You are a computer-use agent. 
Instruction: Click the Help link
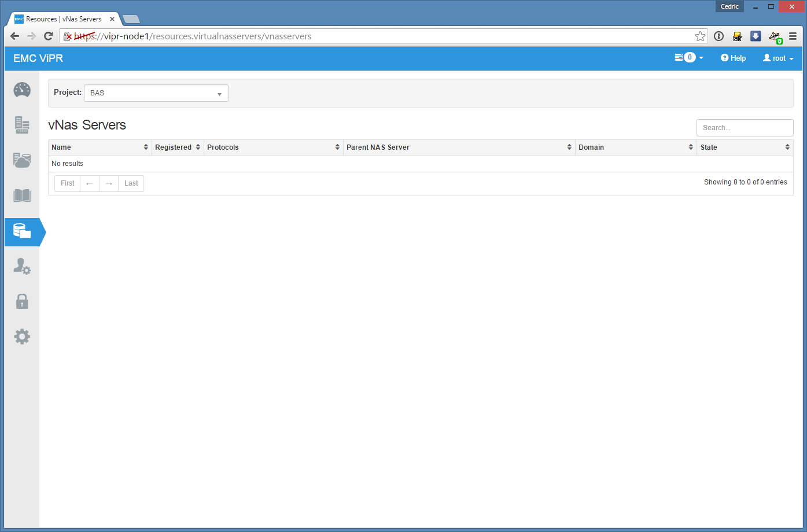(x=733, y=58)
